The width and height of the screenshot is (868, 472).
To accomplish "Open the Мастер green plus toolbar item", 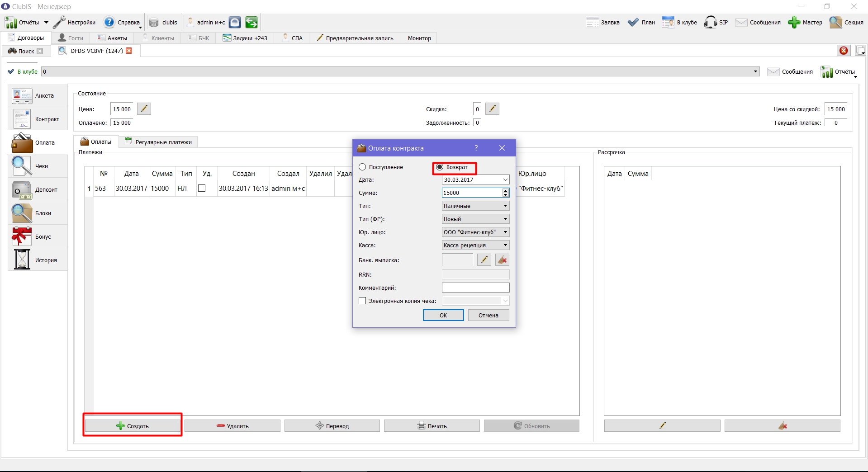I will 805,22.
